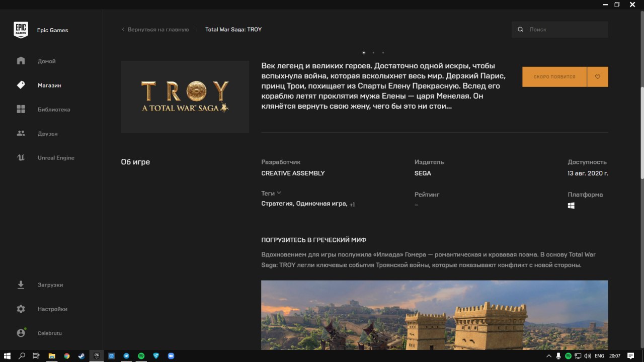
Task: Click the Скоро появится button
Action: click(554, 77)
